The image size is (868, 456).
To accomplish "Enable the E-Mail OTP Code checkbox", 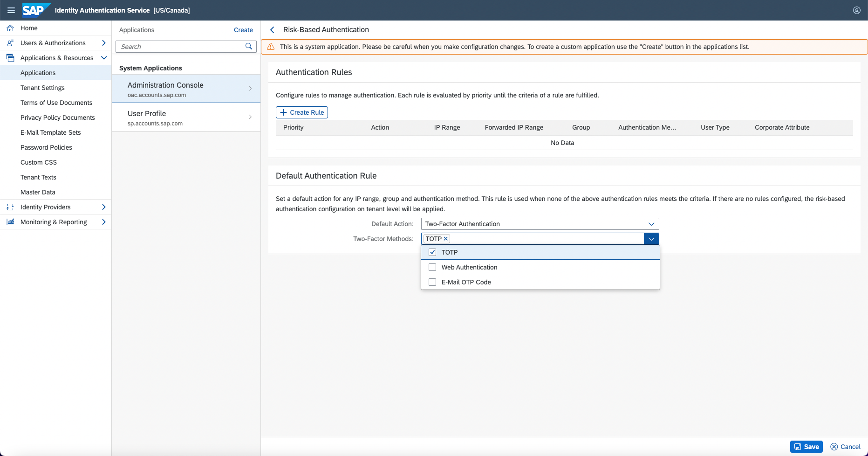I will pos(432,282).
